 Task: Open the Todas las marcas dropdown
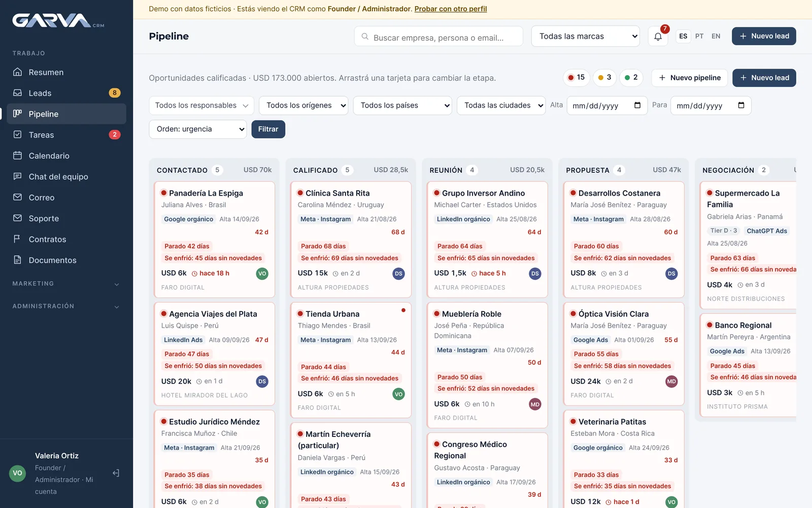[x=586, y=36]
